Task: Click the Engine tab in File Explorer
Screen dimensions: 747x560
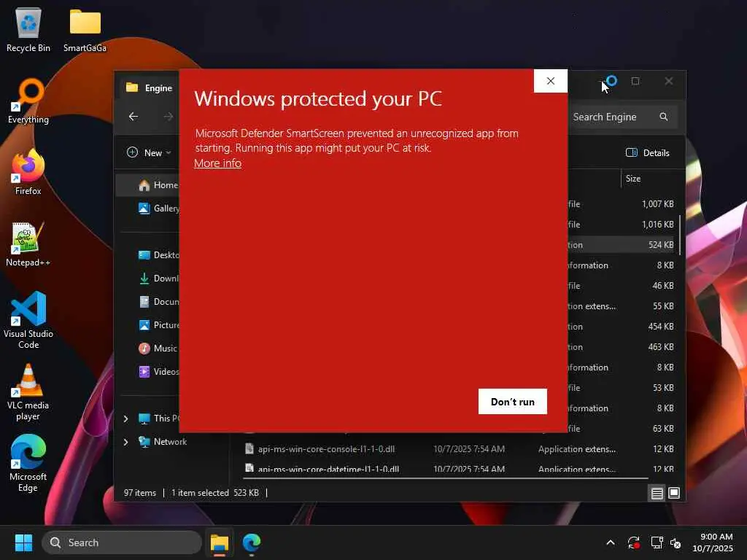Action: click(150, 87)
